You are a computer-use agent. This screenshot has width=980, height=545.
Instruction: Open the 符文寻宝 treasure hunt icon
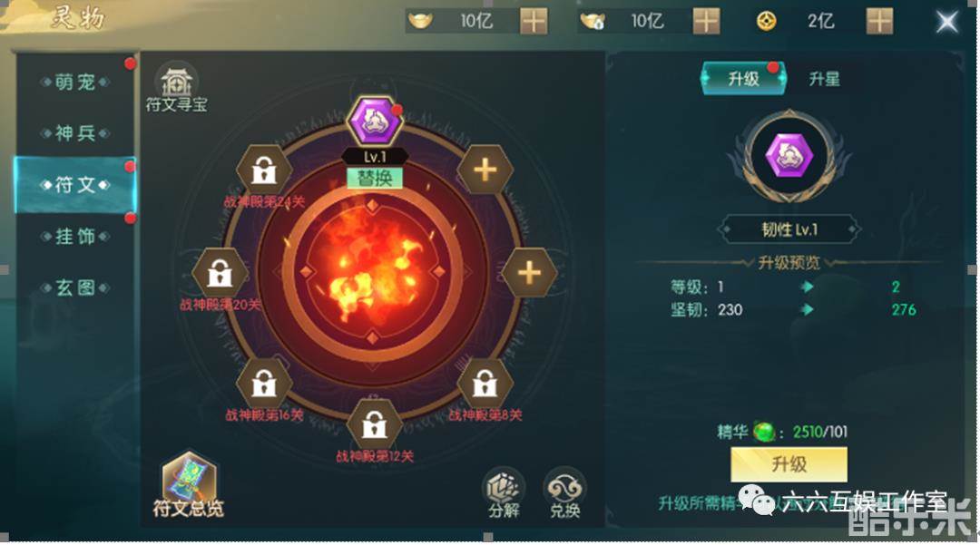[x=176, y=87]
